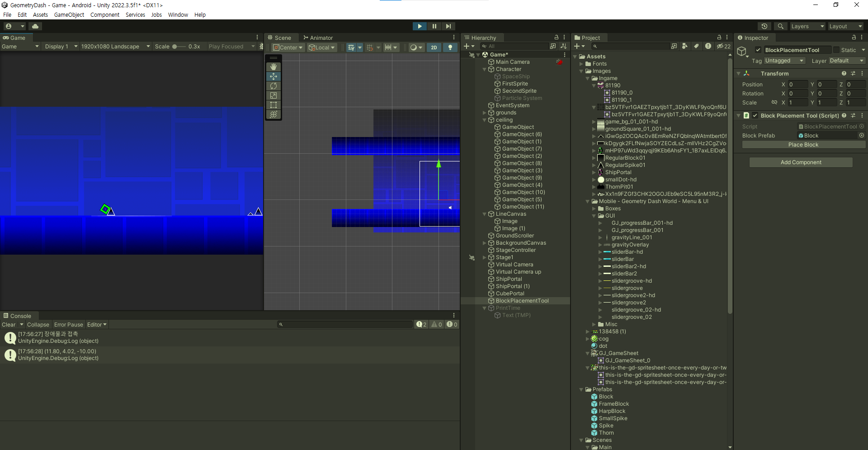The height and width of the screenshot is (450, 868).
Task: Select the Hand (view) tool in Scene
Action: (274, 67)
